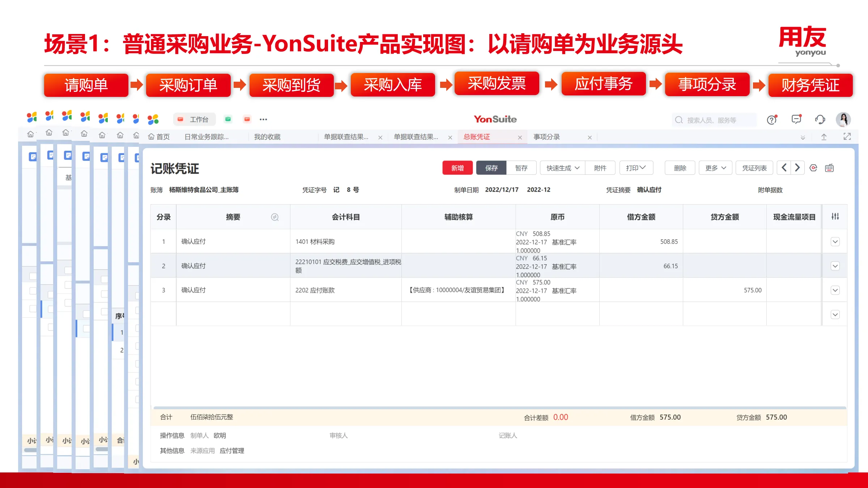Close the 总账凭证 tab
This screenshot has width=868, height=488.
coord(520,137)
